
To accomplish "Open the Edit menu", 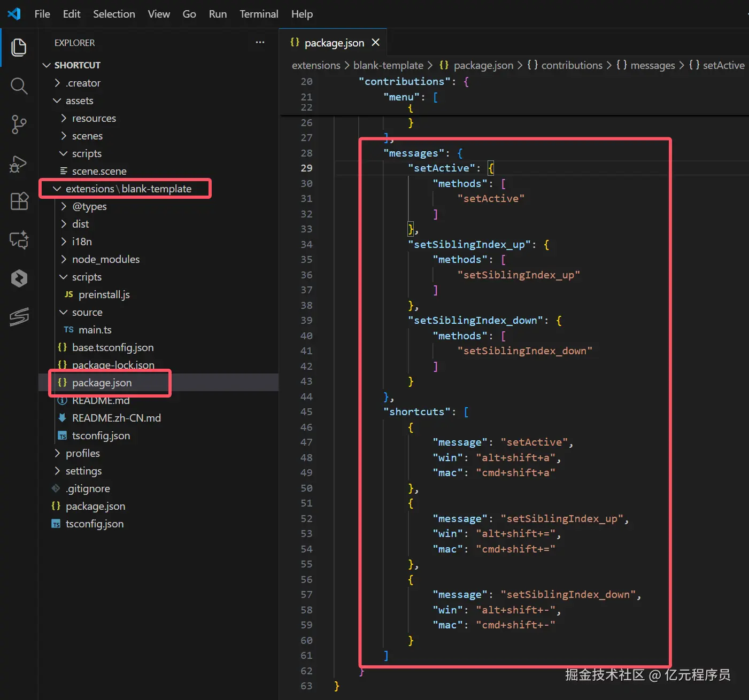I will [x=72, y=14].
